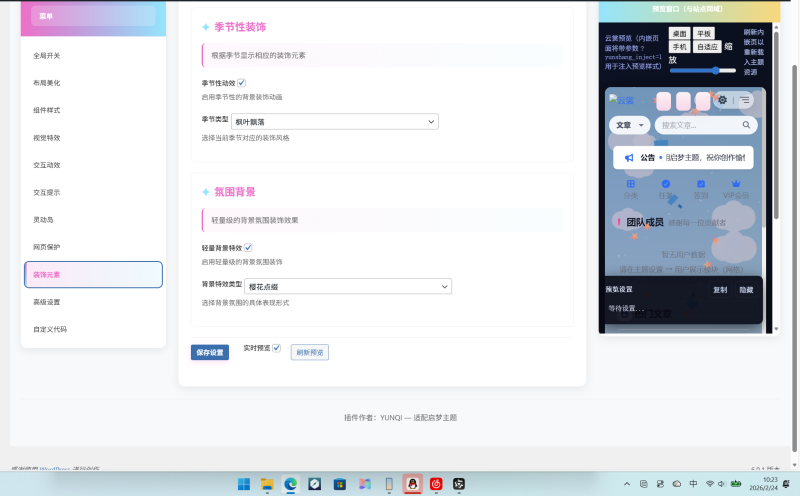
Task: Switch to Microsoft Edge on the taskbar
Action: [290, 484]
